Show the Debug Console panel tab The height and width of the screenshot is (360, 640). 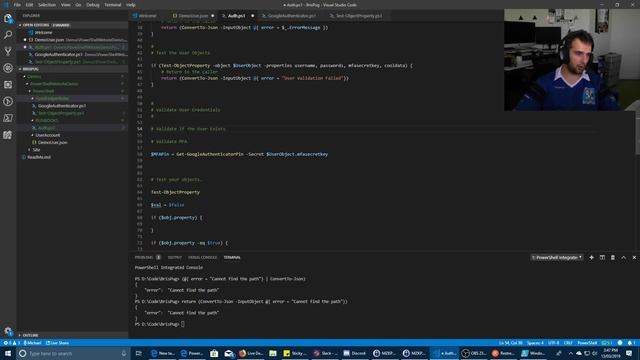202,258
